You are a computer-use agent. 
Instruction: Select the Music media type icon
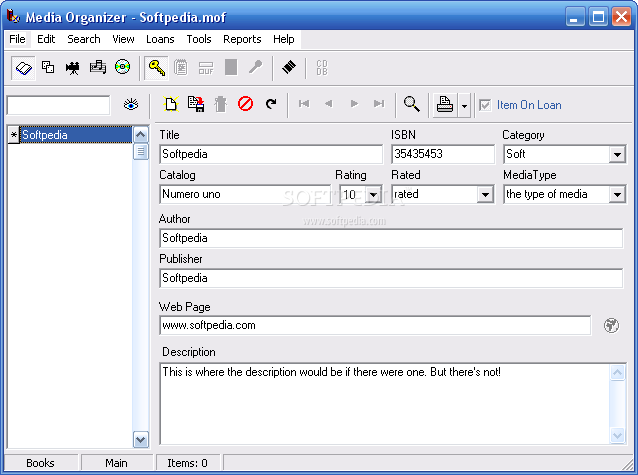98,67
